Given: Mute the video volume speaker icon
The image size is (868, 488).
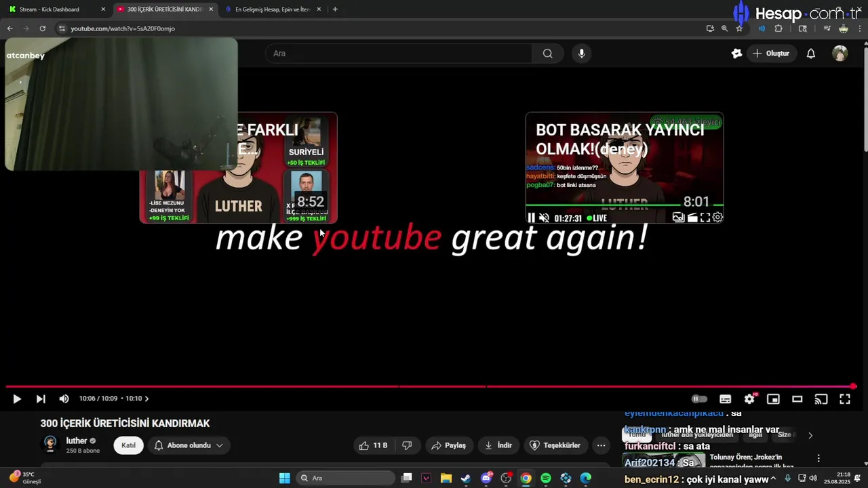Looking at the screenshot, I should (64, 399).
